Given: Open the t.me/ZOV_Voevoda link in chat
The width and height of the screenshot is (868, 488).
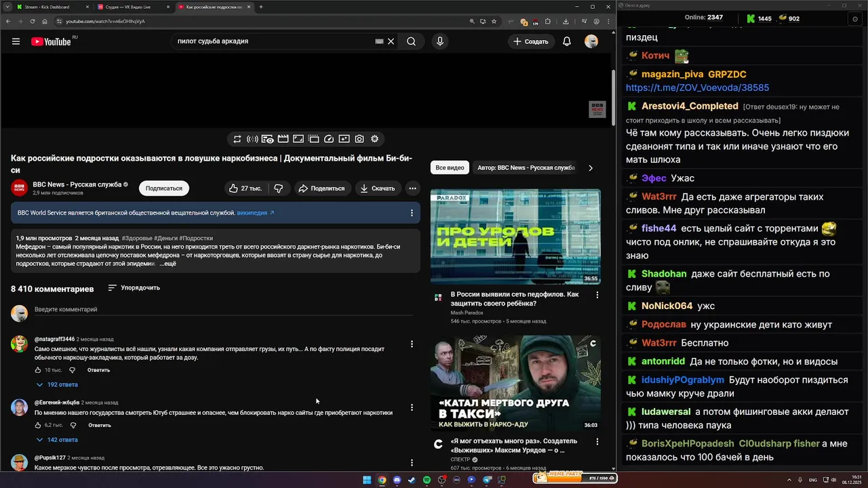Looking at the screenshot, I should point(697,87).
